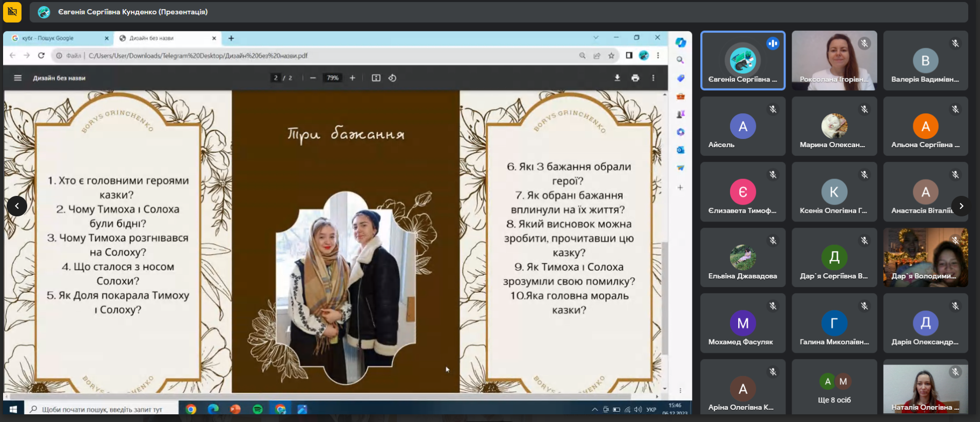The image size is (980, 422).
Task: Bookmark this page with the star icon
Action: click(611, 55)
